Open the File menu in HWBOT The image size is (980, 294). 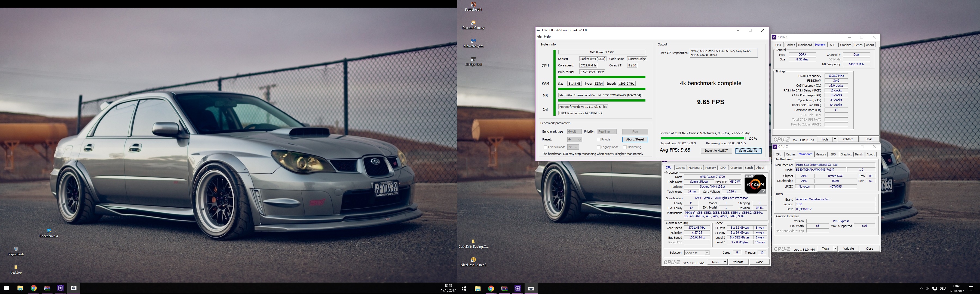(539, 36)
